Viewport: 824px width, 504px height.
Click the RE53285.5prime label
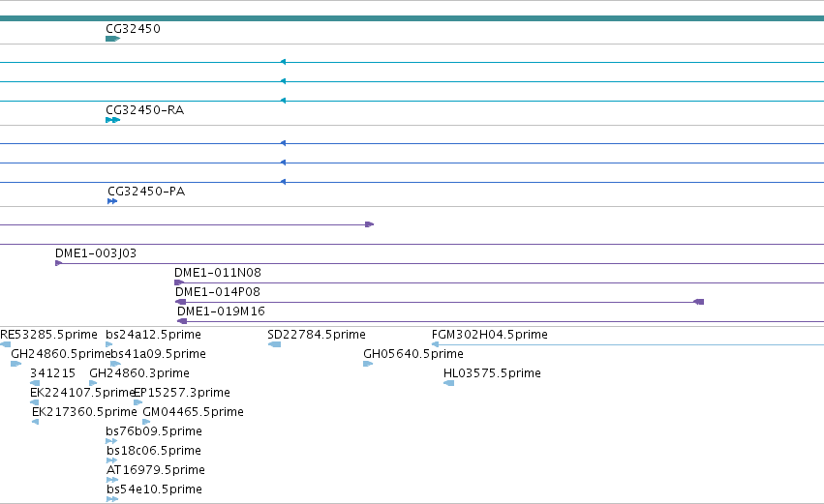pos(48,335)
